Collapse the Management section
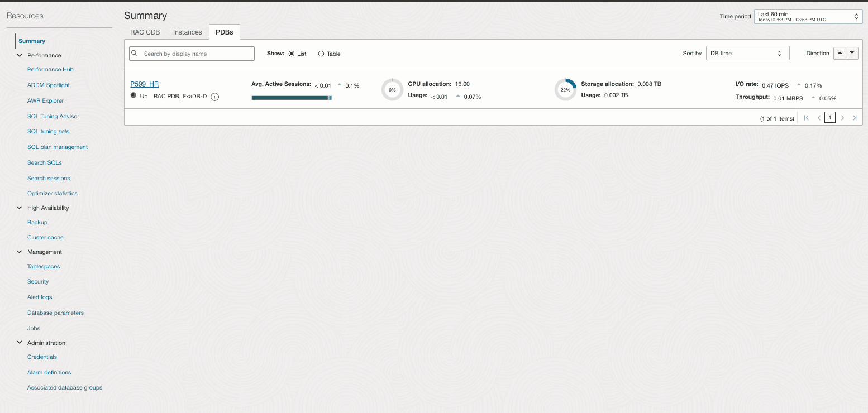Screen dimensions: 868x413 coord(20,252)
